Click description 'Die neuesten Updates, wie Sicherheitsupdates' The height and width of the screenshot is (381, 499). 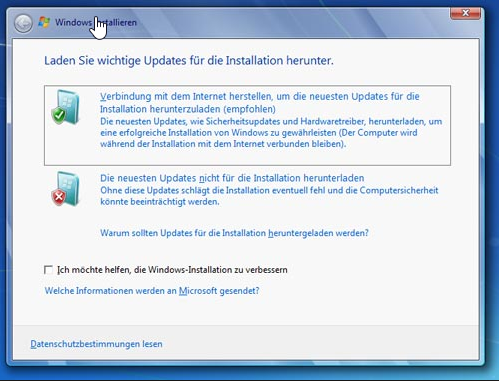click(271, 133)
